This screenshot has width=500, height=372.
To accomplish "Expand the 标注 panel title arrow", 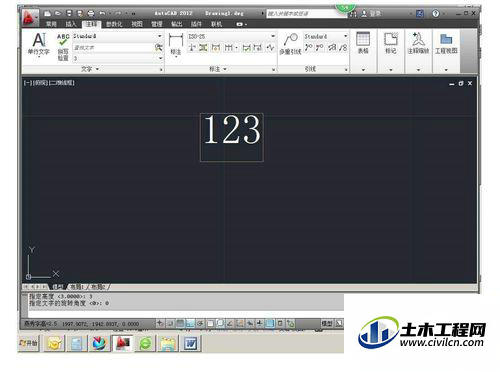I will 225,69.
